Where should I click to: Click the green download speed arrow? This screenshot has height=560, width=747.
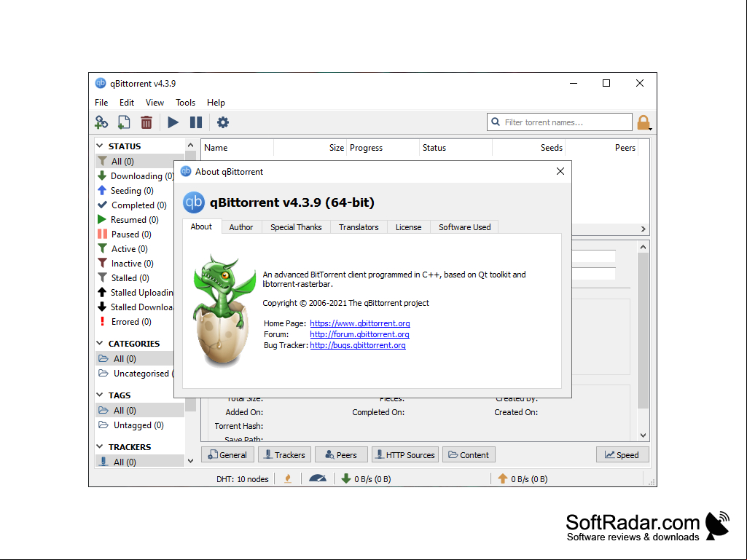(346, 478)
